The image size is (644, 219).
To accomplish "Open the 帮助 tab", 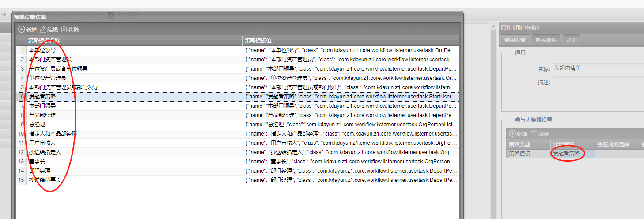I will click(x=571, y=40).
